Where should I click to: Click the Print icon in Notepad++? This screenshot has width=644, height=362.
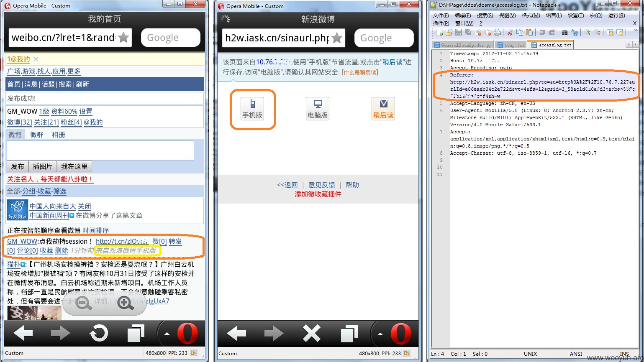tap(497, 32)
